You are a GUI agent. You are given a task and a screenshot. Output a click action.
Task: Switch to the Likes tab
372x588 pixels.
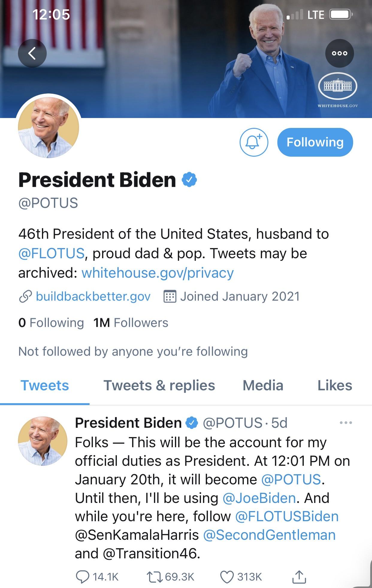coord(335,386)
